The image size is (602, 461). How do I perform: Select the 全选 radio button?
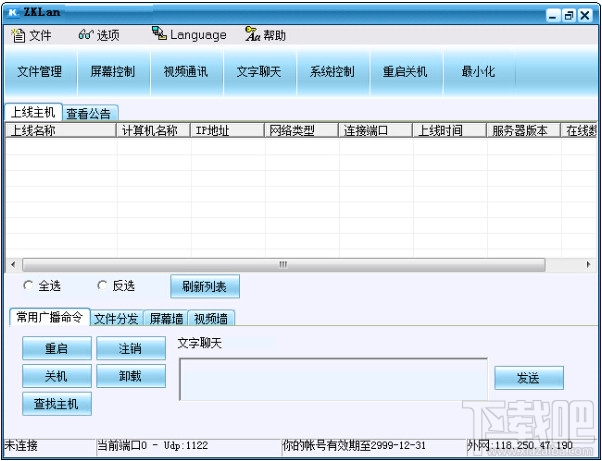[x=28, y=286]
